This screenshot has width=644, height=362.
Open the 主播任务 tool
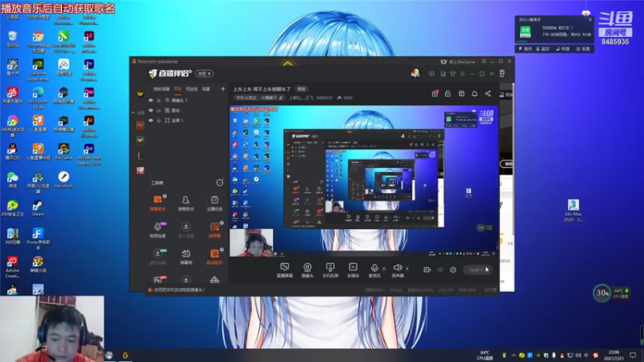pyautogui.click(x=214, y=204)
